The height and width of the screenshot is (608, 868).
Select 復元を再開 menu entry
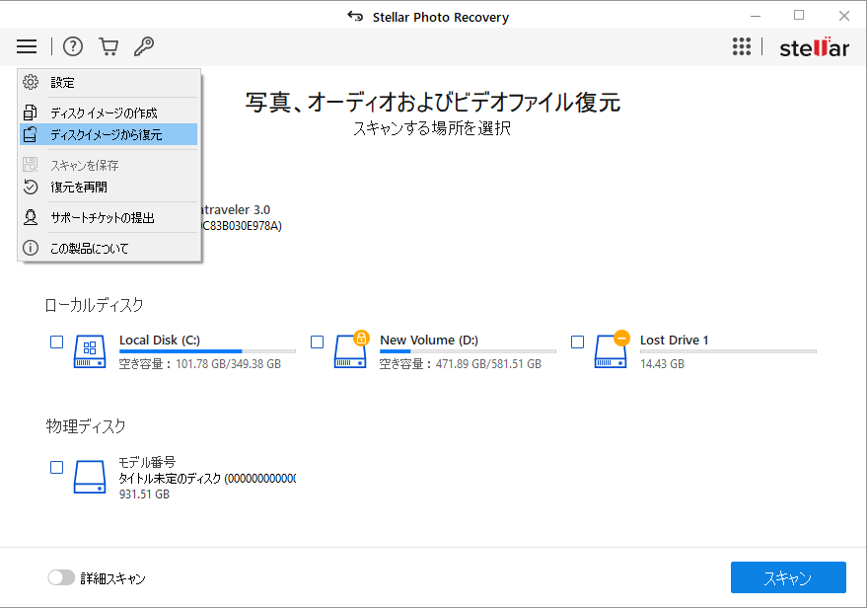tap(108, 187)
